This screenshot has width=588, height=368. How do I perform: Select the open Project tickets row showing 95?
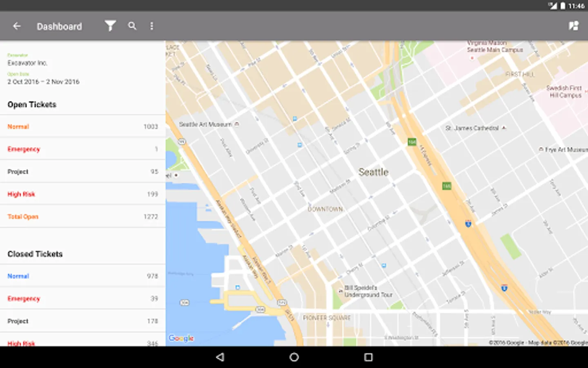[x=83, y=172]
